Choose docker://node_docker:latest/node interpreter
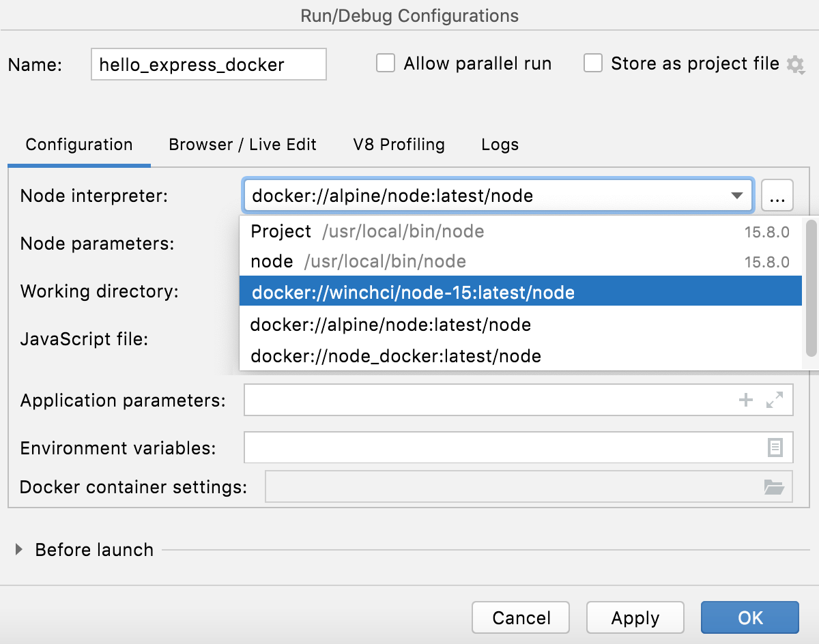 396,356
